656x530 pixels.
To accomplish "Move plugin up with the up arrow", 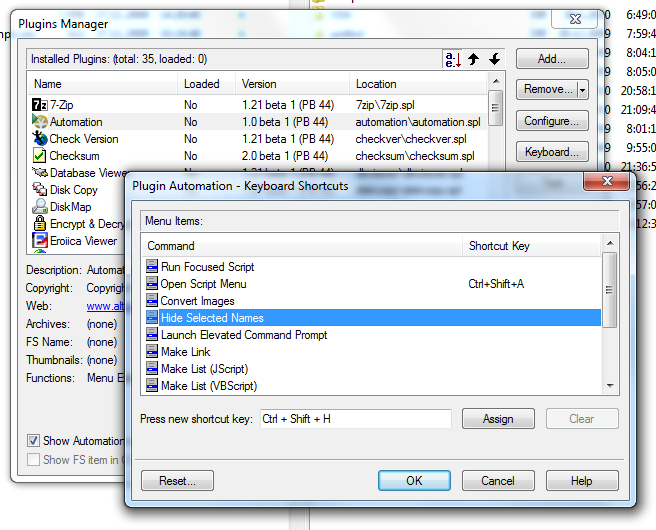I will pos(474,59).
